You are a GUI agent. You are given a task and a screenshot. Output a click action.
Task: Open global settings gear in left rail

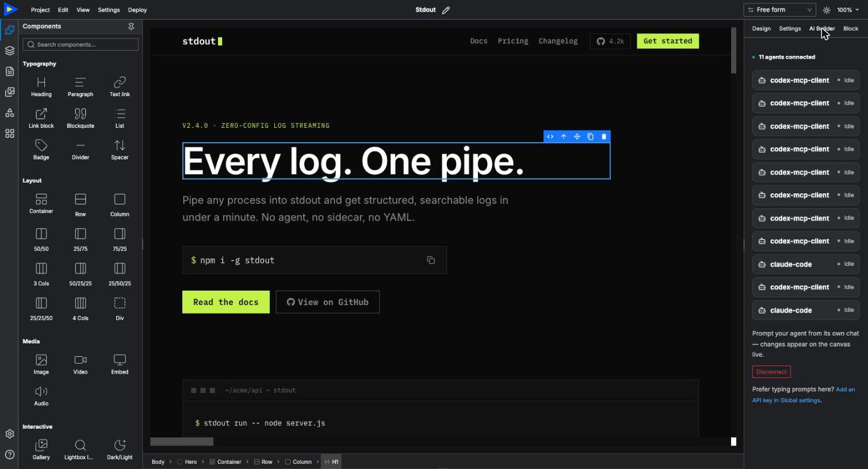(x=10, y=434)
